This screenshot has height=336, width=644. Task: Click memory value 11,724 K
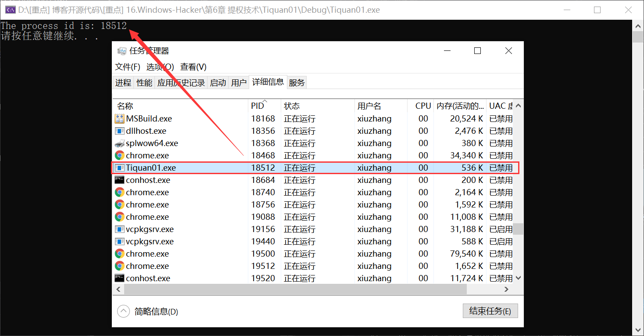(x=467, y=278)
